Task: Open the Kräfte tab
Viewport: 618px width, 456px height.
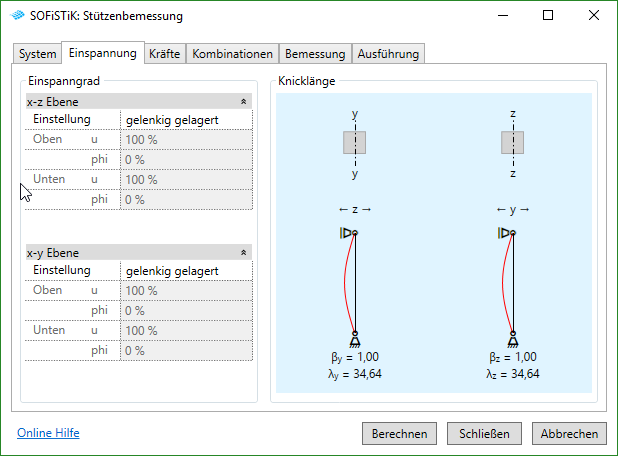Action: pyautogui.click(x=164, y=54)
